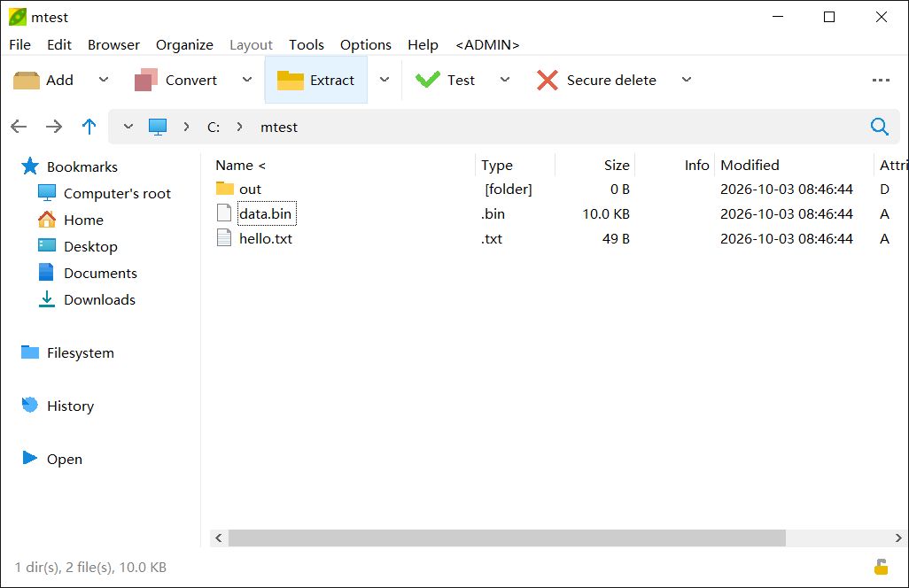Go forward with the right arrow
The image size is (909, 588).
click(x=54, y=127)
